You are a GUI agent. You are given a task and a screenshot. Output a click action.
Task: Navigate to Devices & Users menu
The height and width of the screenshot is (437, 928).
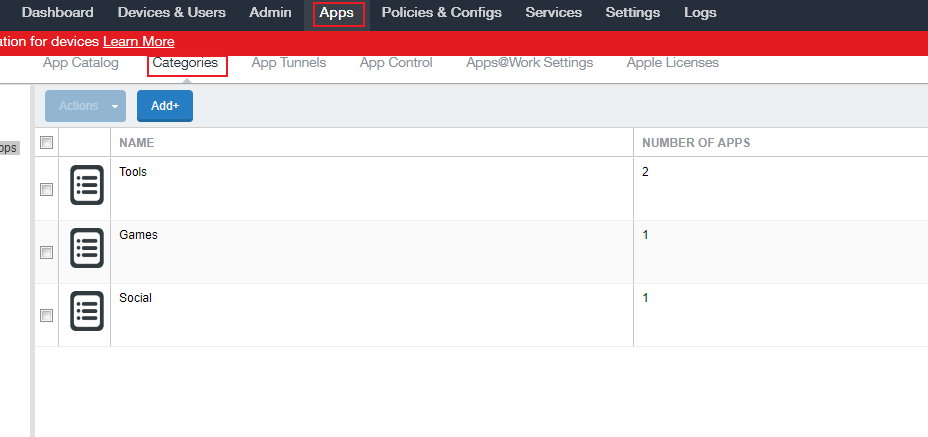(x=171, y=13)
